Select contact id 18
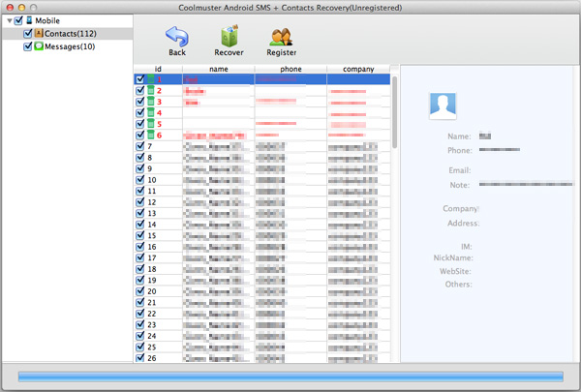 click(262, 269)
